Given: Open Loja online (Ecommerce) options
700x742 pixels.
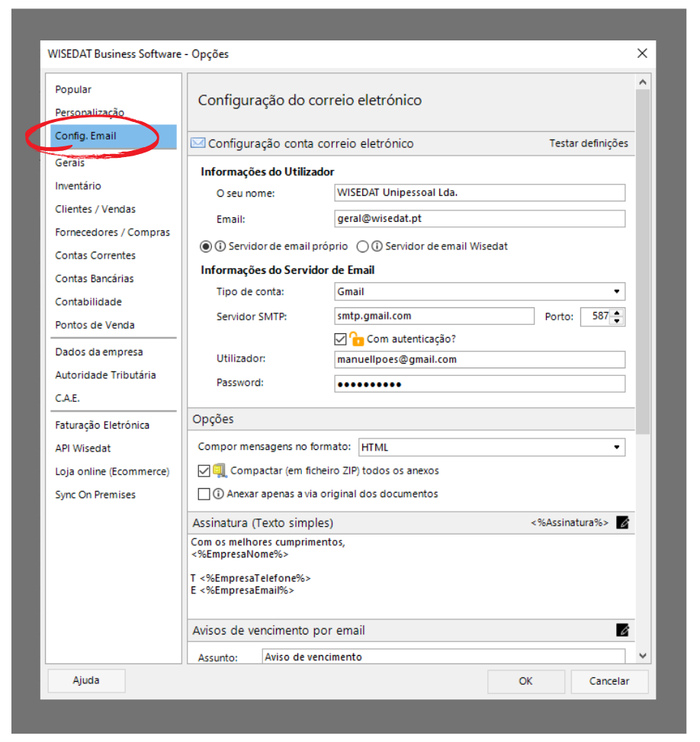Looking at the screenshot, I should [112, 471].
